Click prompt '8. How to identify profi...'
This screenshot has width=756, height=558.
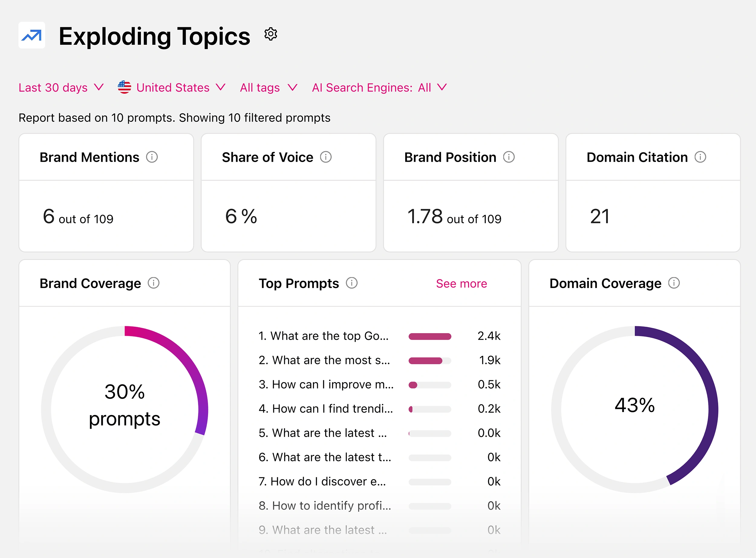325,506
